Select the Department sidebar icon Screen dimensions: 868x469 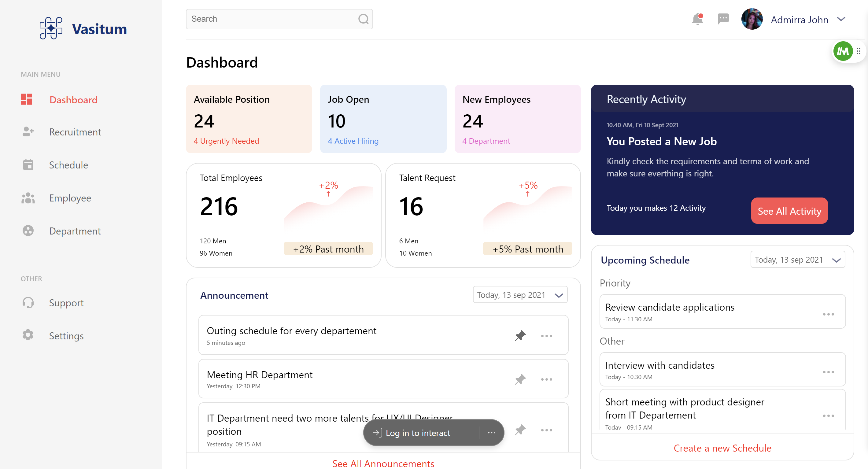pos(28,231)
